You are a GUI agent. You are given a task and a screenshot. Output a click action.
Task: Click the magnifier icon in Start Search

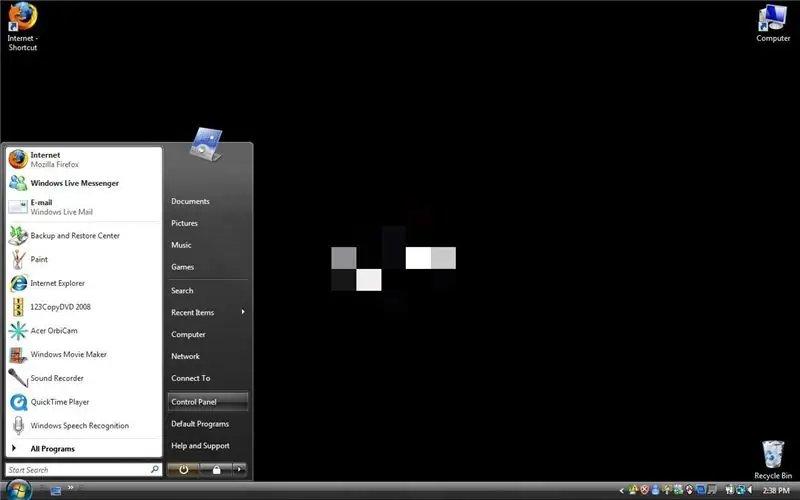click(155, 469)
